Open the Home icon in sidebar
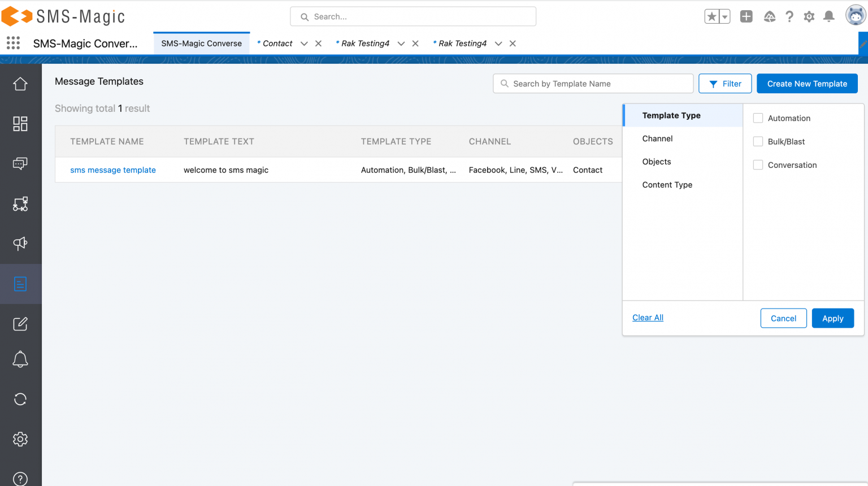The width and height of the screenshot is (868, 486). coord(20,84)
